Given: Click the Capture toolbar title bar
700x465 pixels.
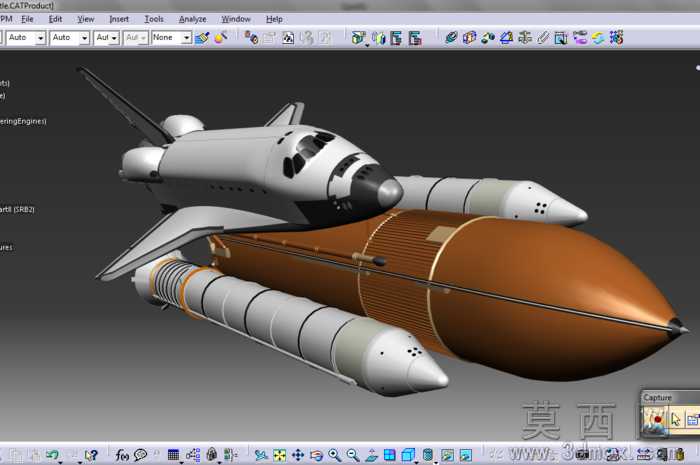Looking at the screenshot, I should 670,397.
